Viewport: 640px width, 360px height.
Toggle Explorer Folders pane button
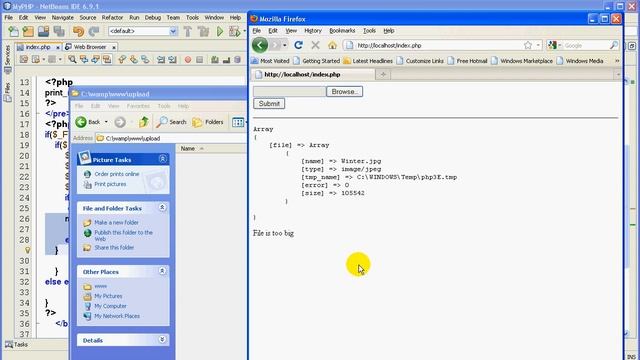tap(208, 122)
